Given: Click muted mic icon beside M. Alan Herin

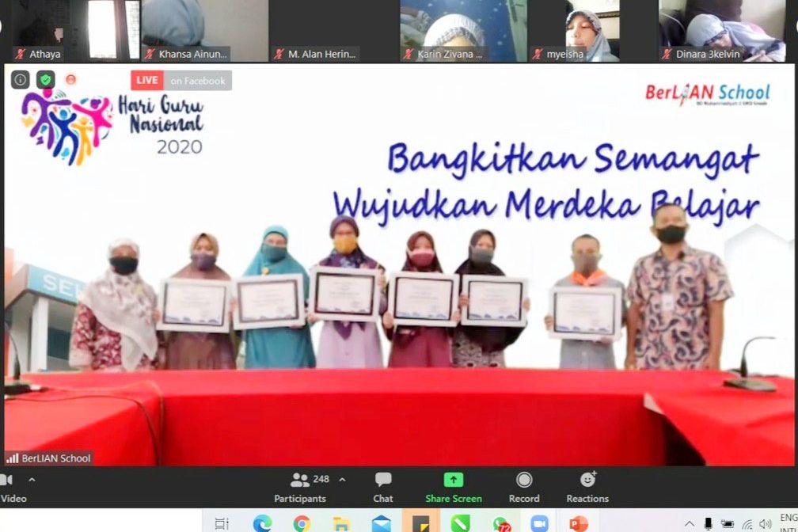Looking at the screenshot, I should 279,54.
